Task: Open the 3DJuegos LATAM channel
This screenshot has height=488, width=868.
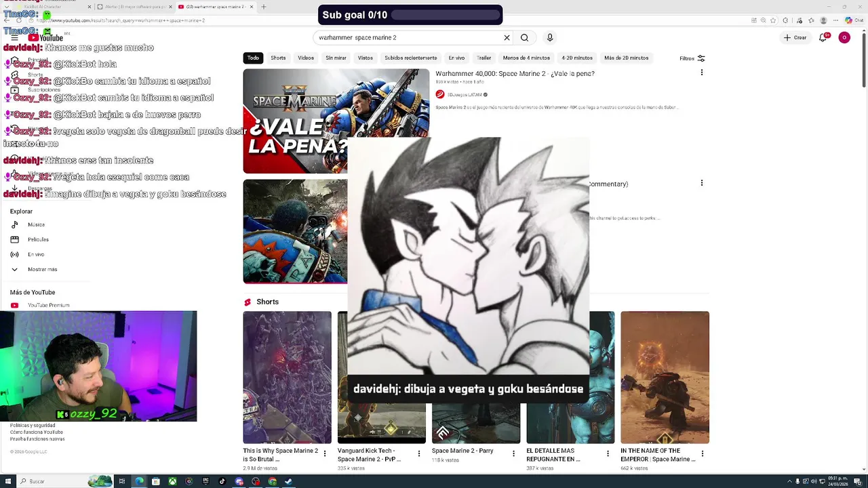Action: (x=465, y=95)
